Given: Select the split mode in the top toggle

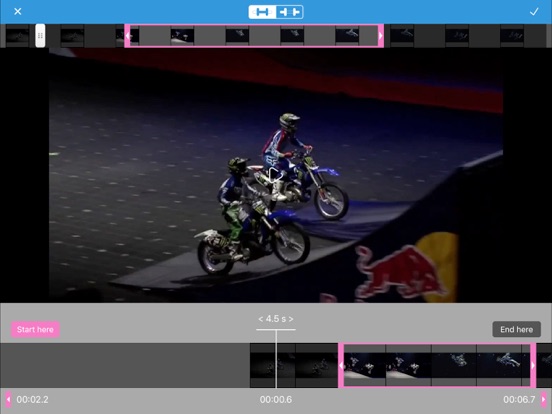Looking at the screenshot, I should (x=289, y=12).
